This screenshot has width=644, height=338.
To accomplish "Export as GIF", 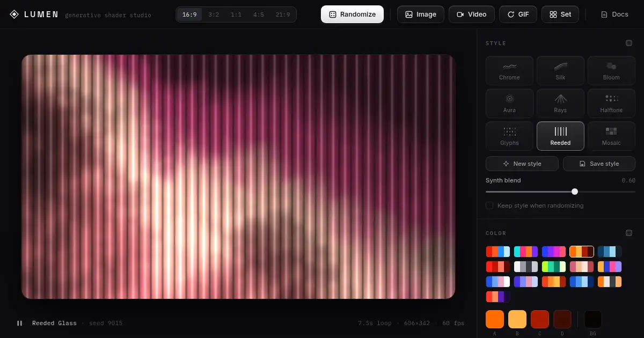I will pyautogui.click(x=518, y=14).
